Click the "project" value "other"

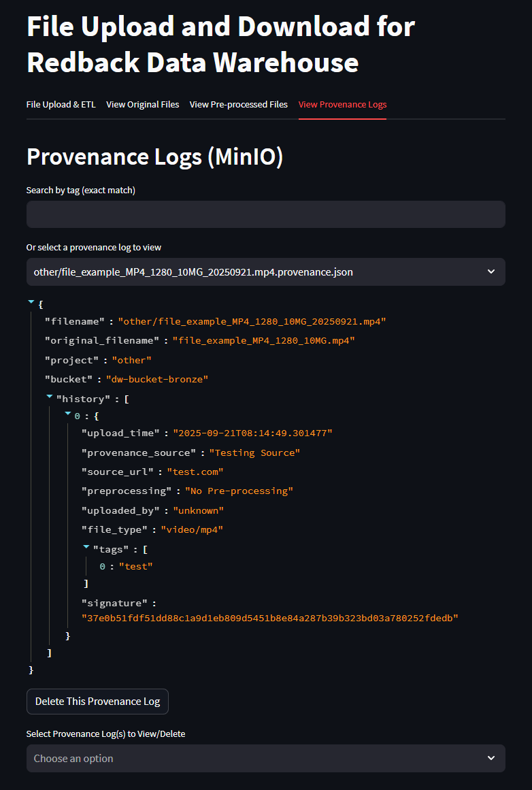point(131,360)
